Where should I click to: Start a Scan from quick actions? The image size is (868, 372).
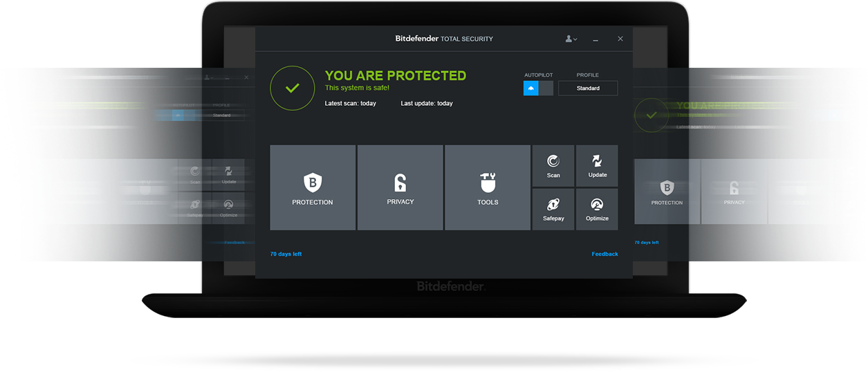[x=553, y=166]
